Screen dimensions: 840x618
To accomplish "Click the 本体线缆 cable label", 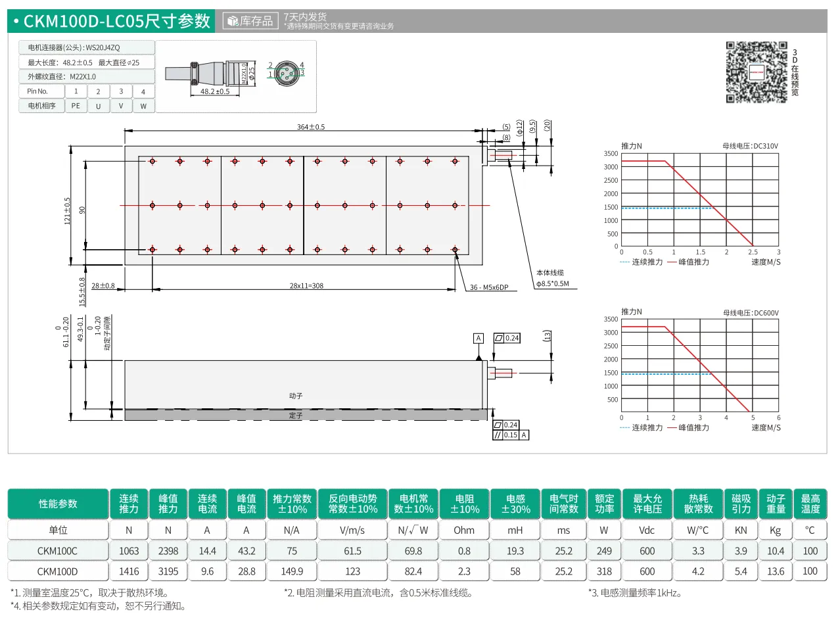I will pyautogui.click(x=550, y=273).
